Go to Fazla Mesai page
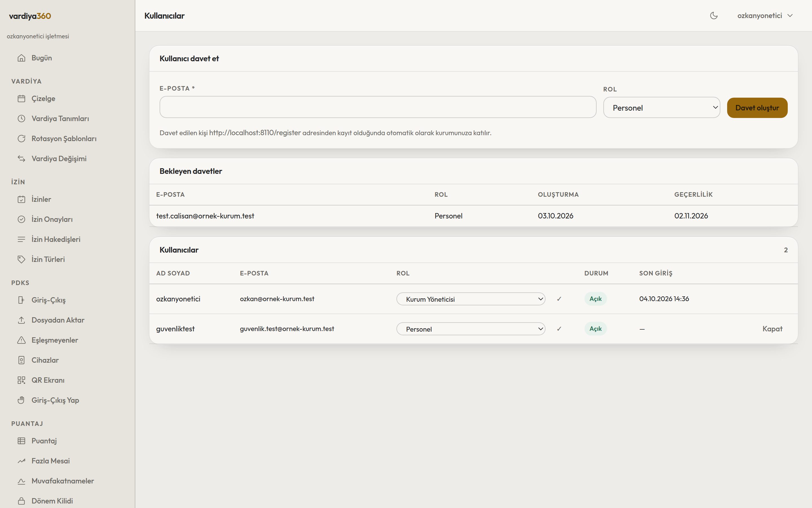The width and height of the screenshot is (812, 508). point(51,461)
